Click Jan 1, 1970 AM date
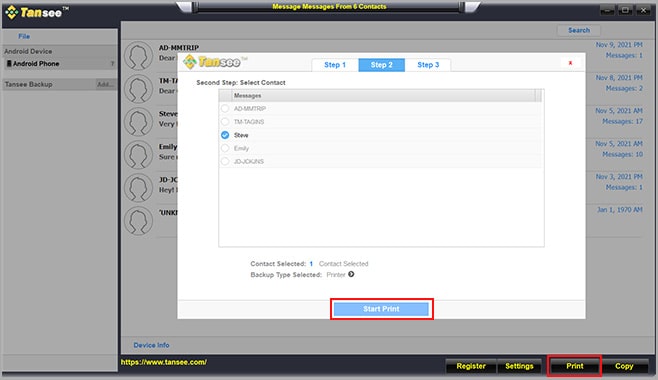This screenshot has height=380, width=658. pos(620,210)
